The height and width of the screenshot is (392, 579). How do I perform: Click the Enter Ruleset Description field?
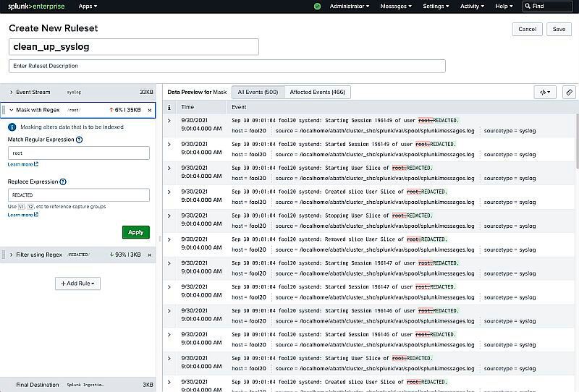pyautogui.click(x=227, y=66)
